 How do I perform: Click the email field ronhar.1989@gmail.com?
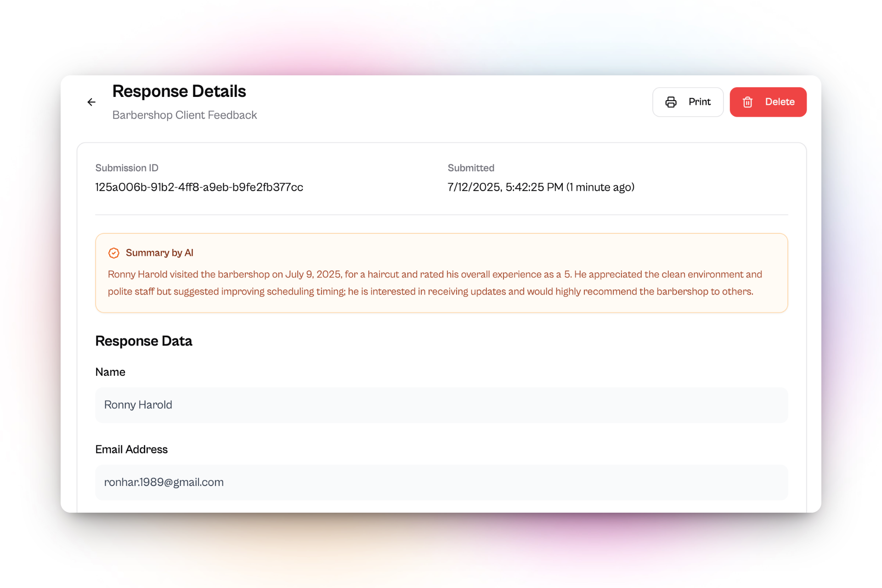point(441,482)
